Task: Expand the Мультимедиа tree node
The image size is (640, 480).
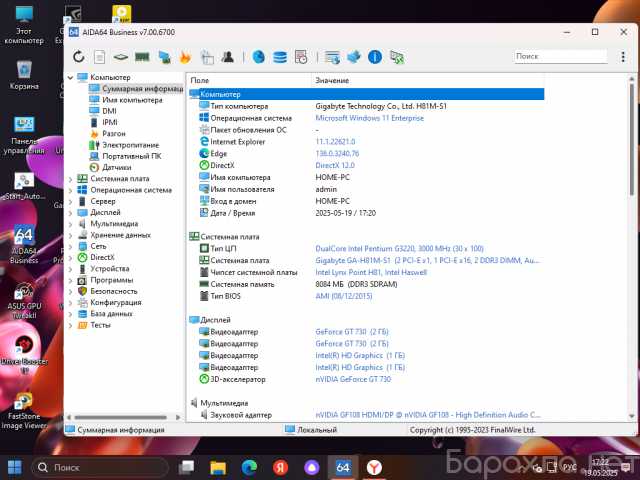Action: coord(70,224)
